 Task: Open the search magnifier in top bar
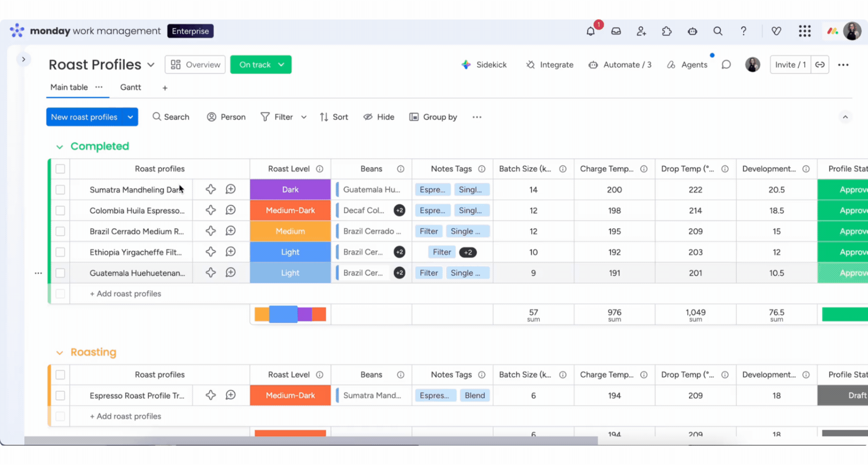pyautogui.click(x=718, y=31)
